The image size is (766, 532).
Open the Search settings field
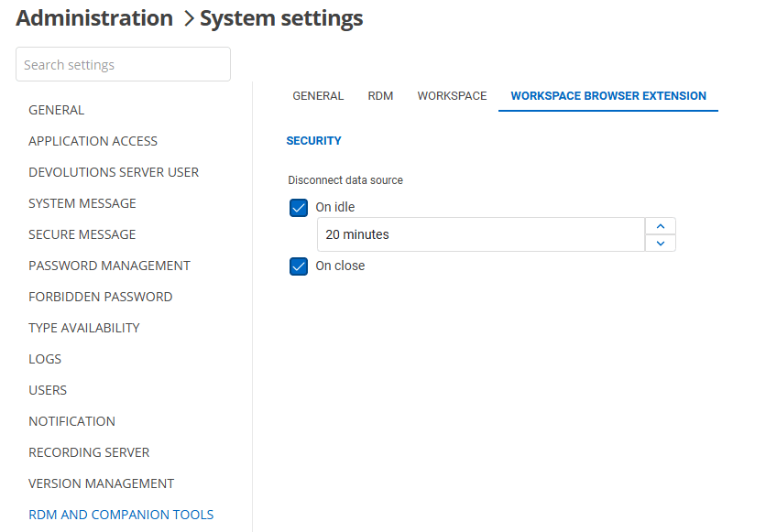point(123,64)
